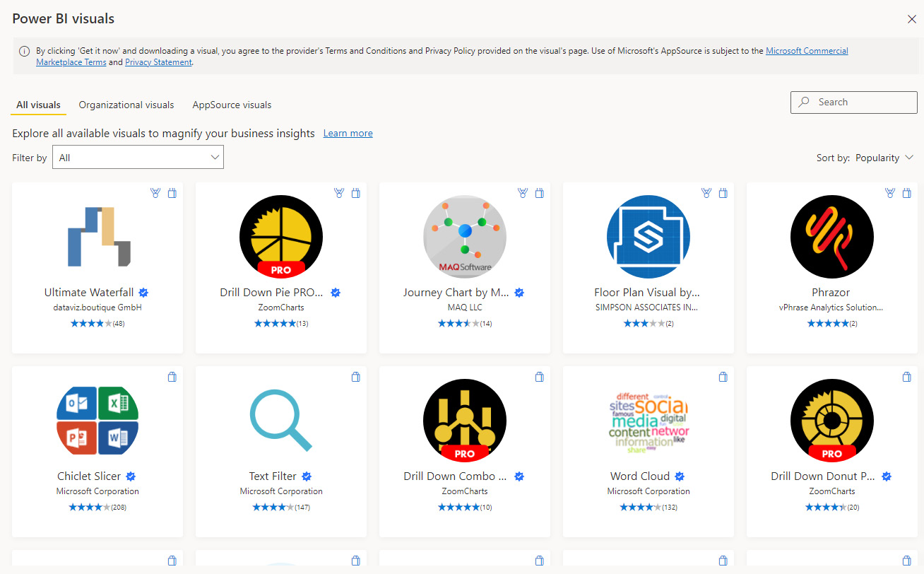Open the Learn more link
This screenshot has width=924, height=574.
[348, 133]
